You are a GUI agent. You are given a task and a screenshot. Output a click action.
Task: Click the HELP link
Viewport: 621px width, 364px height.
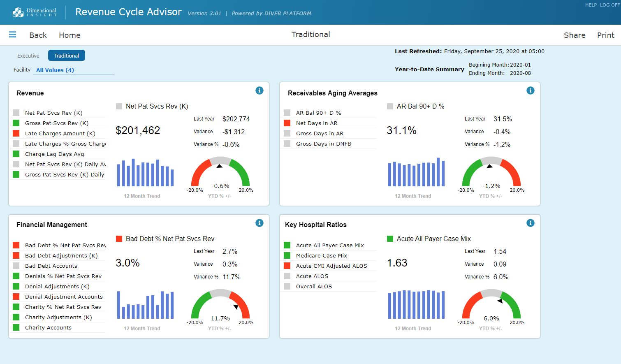(591, 5)
